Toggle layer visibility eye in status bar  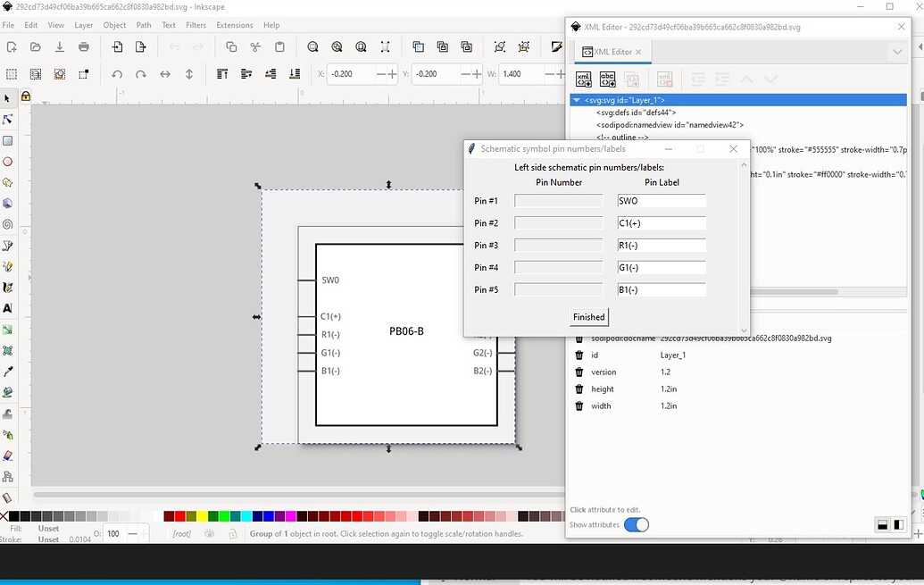point(209,534)
